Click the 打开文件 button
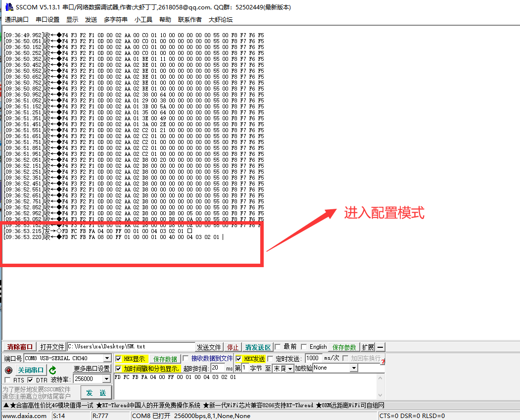Viewport: 520px width, 420px height. point(52,347)
